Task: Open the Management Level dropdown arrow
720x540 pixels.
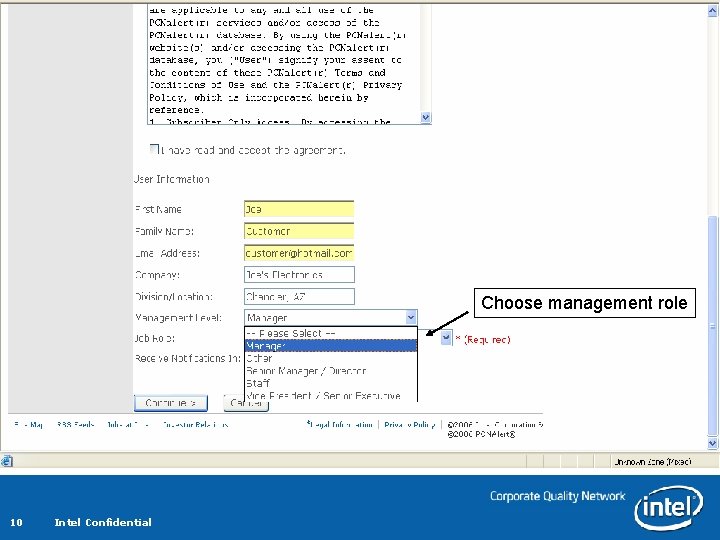Action: (x=411, y=317)
